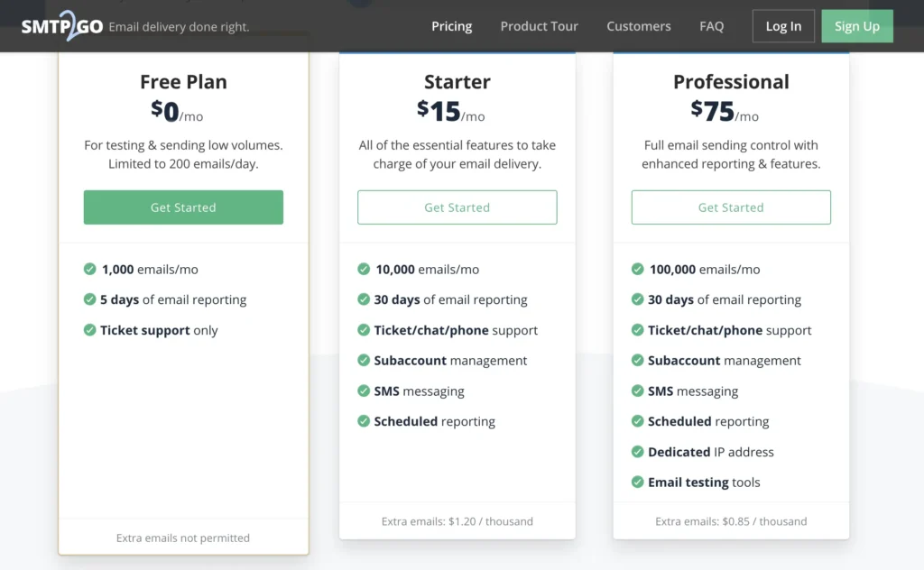
Task: Click checkmark icon beside 10,000 emails/mo
Action: click(x=364, y=269)
